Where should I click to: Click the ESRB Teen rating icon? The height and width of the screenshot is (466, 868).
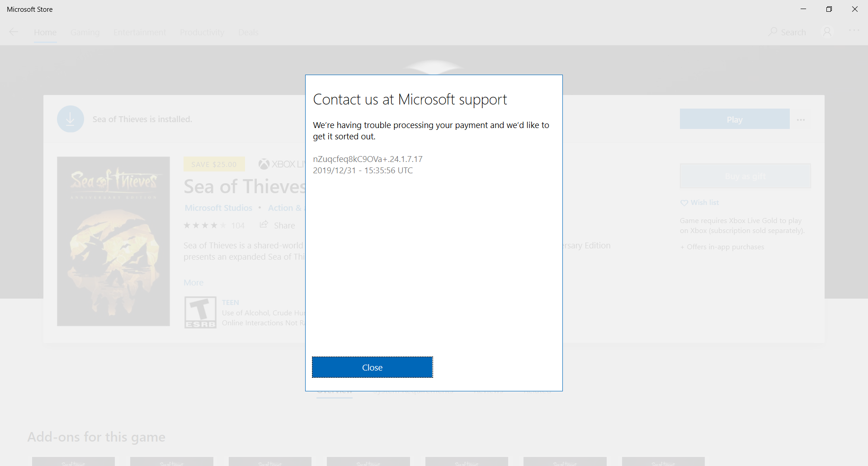(x=200, y=312)
